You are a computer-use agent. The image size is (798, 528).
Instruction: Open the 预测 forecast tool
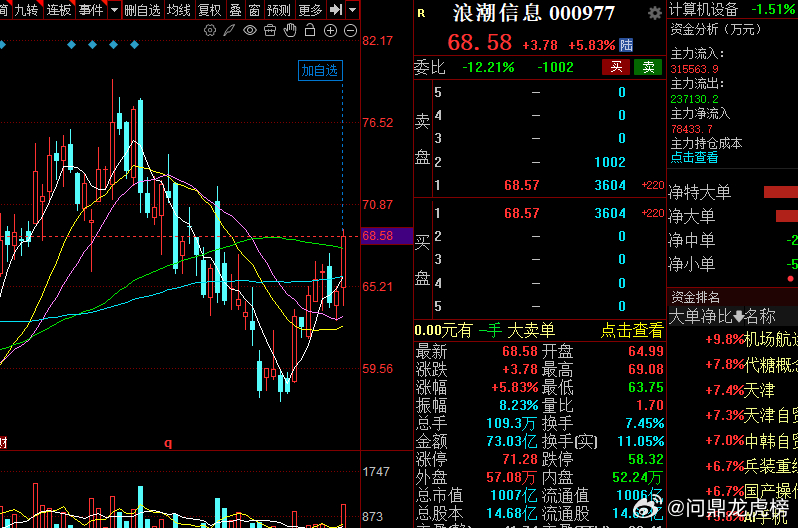pos(279,10)
